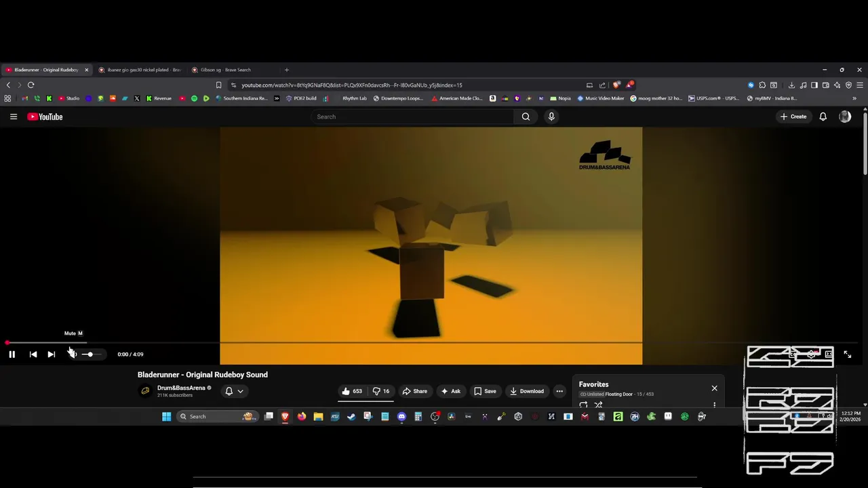Click the YouTube search field
Image resolution: width=868 pixels, height=488 pixels.
413,117
